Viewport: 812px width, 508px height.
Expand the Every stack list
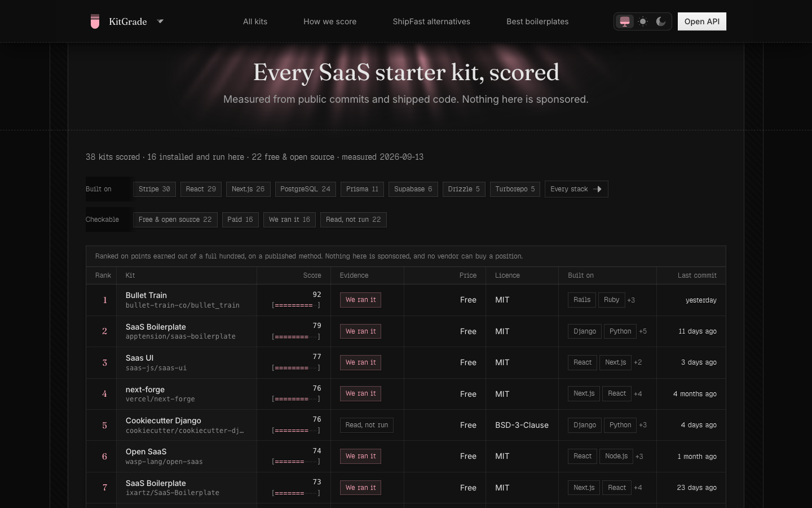tap(576, 189)
